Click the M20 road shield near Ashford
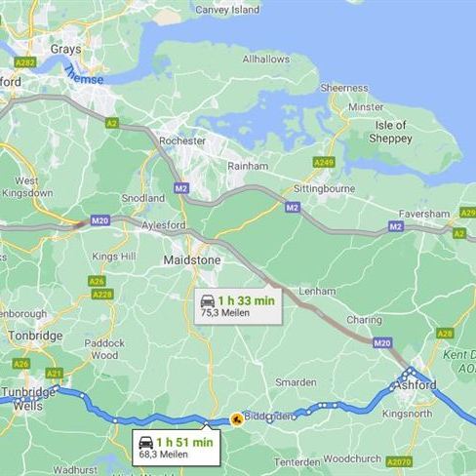 coord(382,342)
